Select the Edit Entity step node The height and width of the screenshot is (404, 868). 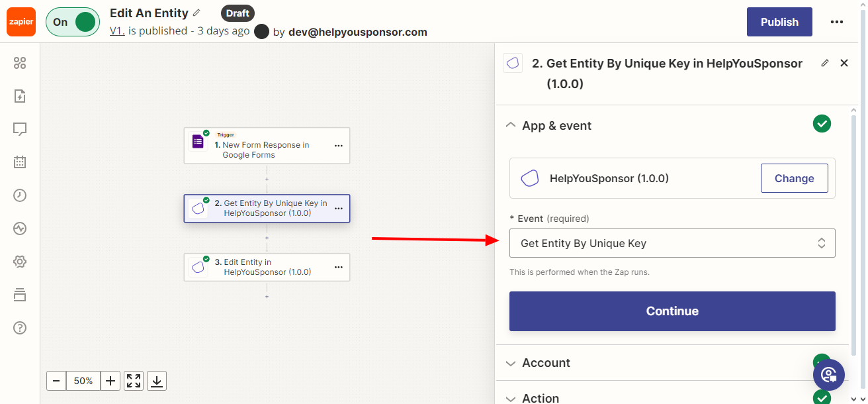coord(267,267)
